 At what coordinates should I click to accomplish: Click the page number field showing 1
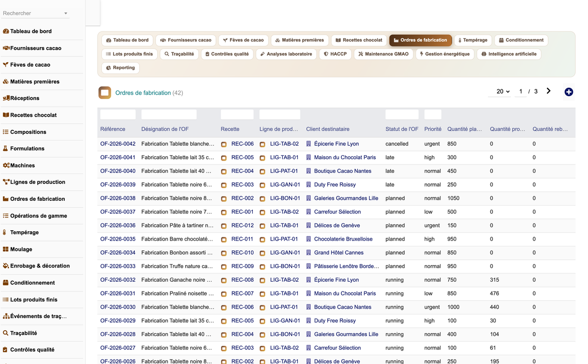click(x=520, y=92)
